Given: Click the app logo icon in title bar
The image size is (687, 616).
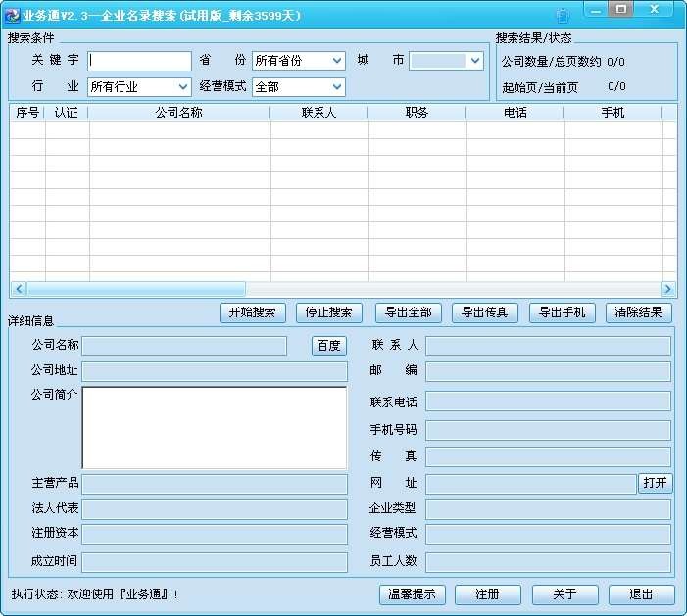Looking at the screenshot, I should click(12, 16).
